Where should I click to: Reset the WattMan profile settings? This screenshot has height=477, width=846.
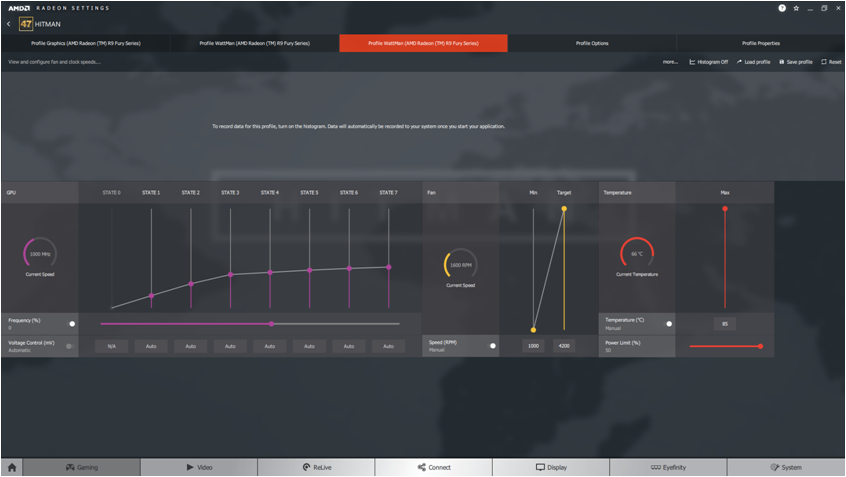(x=831, y=62)
